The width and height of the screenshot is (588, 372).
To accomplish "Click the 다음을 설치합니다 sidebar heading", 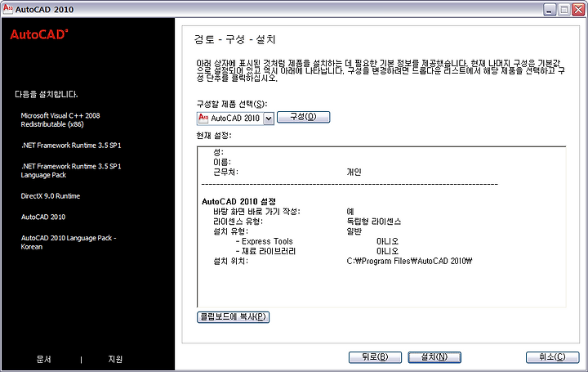I will 46,94.
